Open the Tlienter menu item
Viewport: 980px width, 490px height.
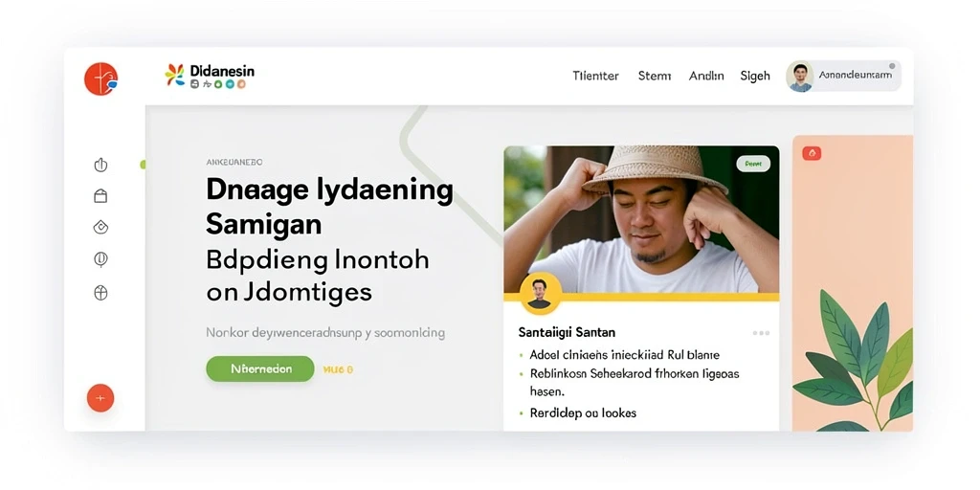coord(595,77)
